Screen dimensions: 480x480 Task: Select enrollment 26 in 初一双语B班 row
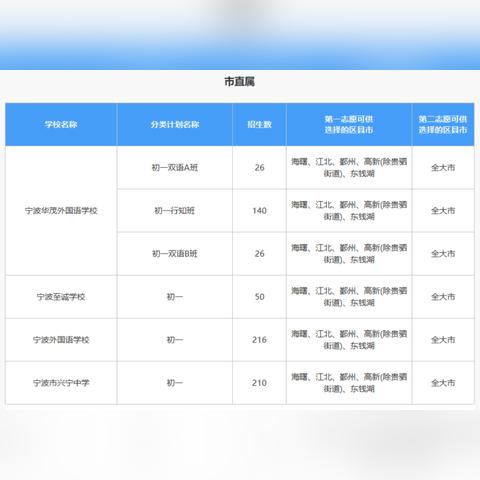259,254
